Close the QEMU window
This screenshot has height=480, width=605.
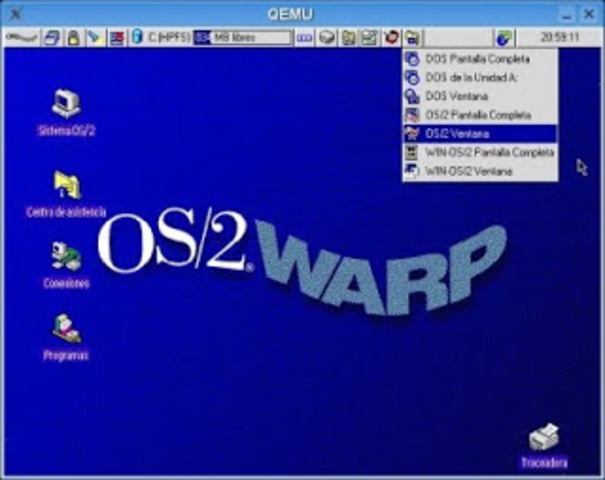click(x=589, y=14)
